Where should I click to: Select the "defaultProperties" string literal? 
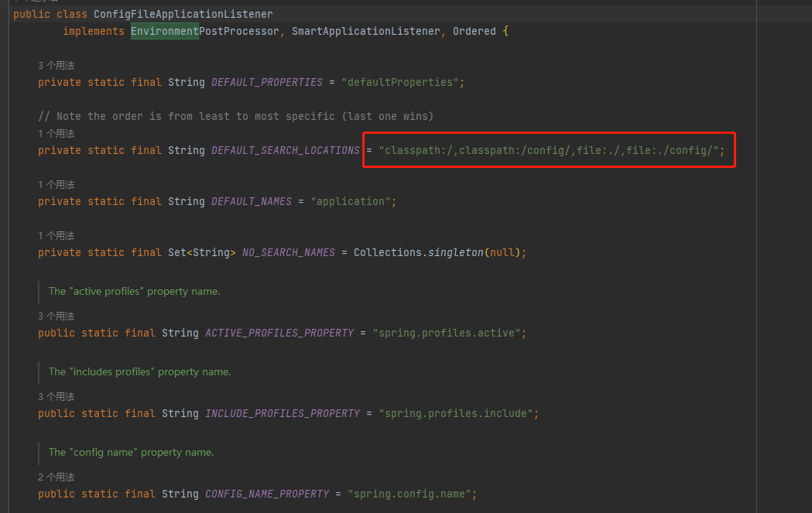tap(401, 82)
